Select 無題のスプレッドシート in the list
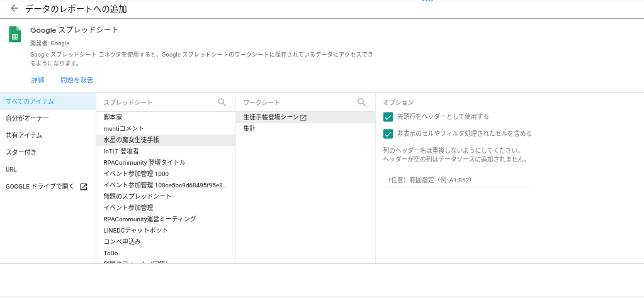The image size is (644, 298). click(x=166, y=196)
